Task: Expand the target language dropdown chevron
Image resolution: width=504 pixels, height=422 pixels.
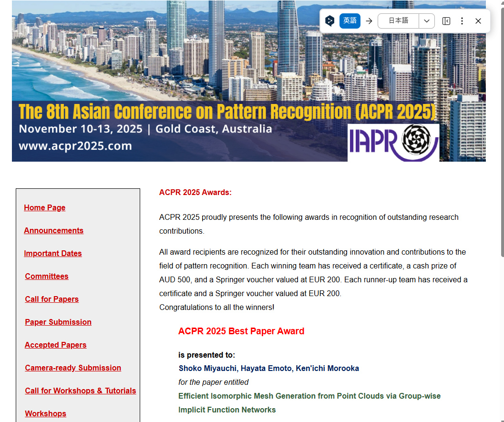Action: click(426, 21)
